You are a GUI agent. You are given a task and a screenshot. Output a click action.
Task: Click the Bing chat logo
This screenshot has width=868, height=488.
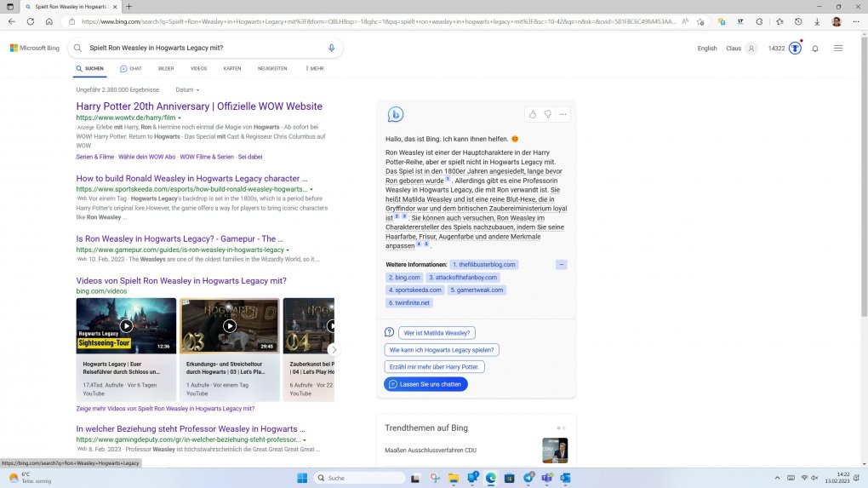click(395, 114)
